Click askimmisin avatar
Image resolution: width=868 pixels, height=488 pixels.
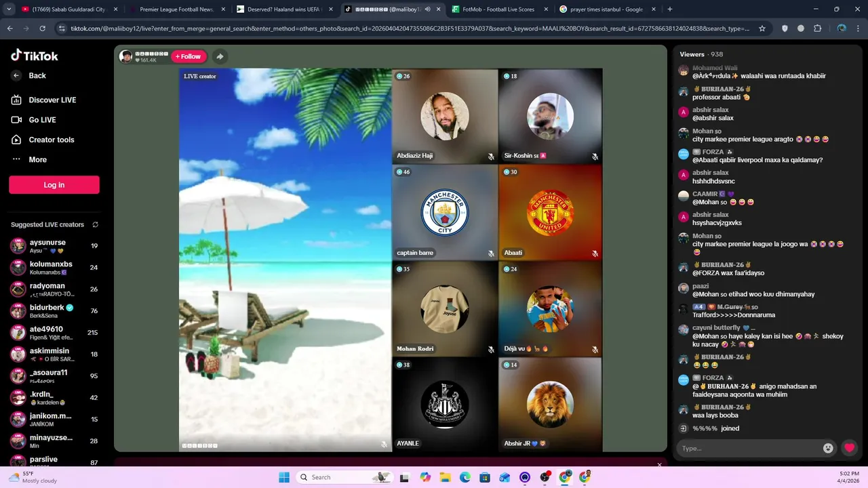point(18,354)
